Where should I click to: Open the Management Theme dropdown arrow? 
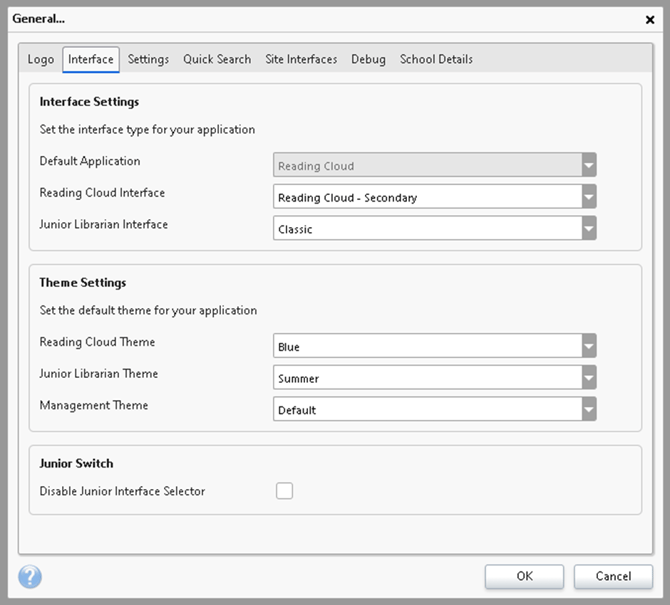click(x=589, y=409)
